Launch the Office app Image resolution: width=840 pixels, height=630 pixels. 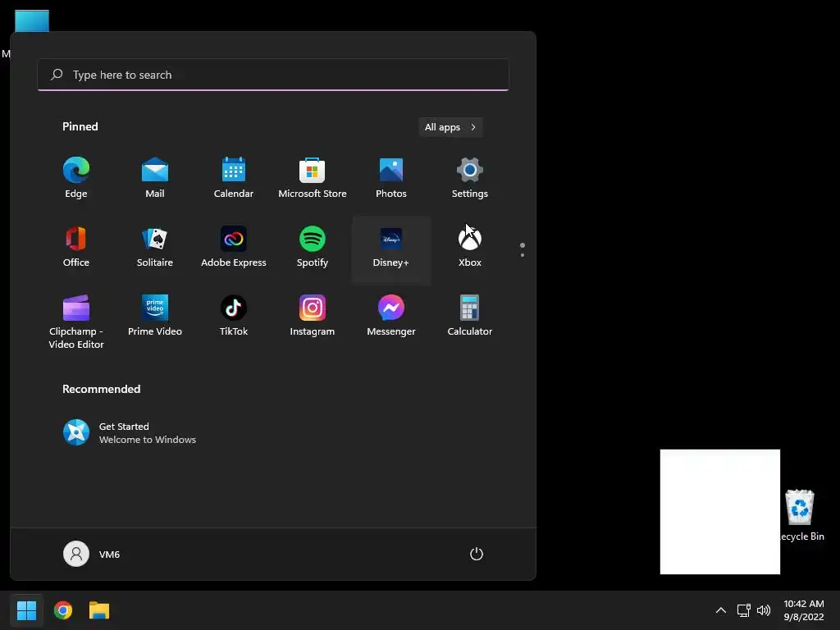(76, 247)
